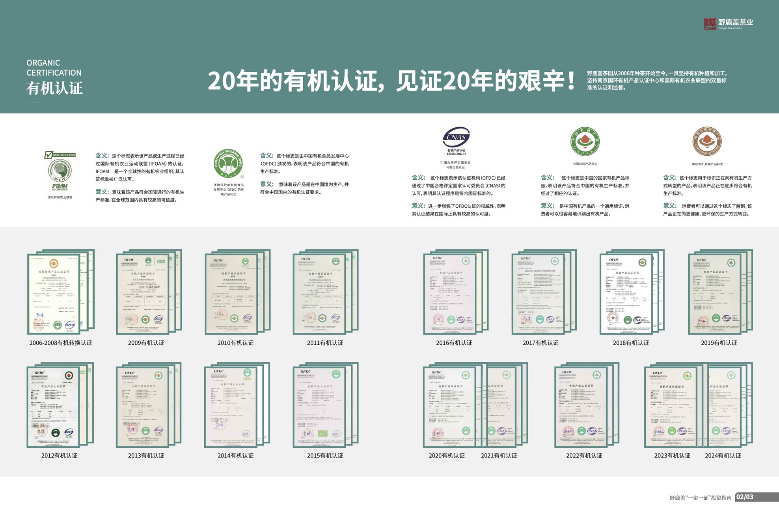Open the 2017 English organic certificate

point(539,294)
